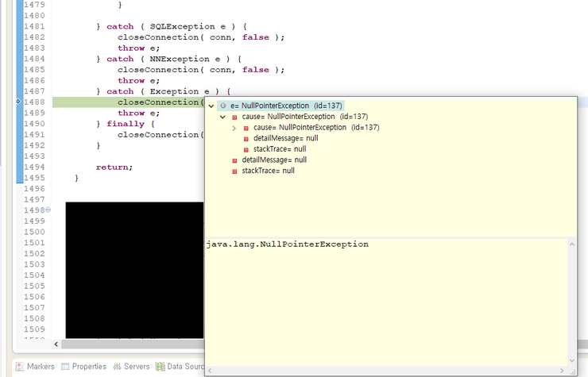Image resolution: width=588 pixels, height=377 pixels.
Task: Select the first stackTrace= null entry under cause
Action: 280,149
